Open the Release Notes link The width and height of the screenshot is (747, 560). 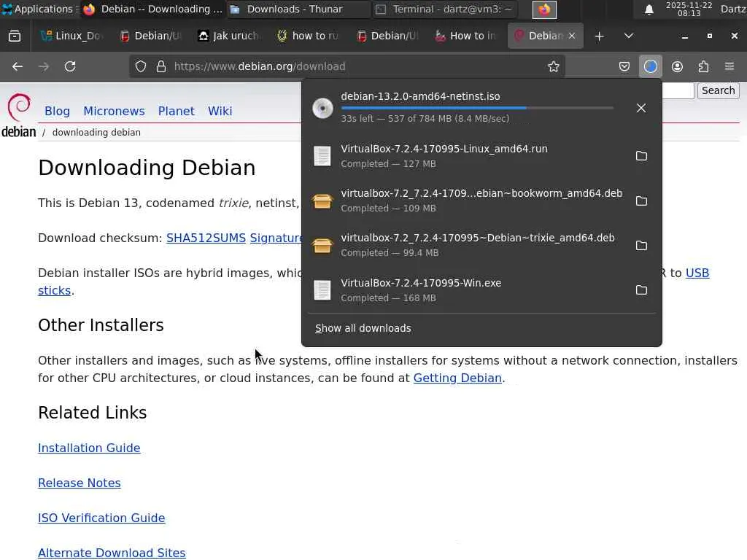(x=79, y=483)
